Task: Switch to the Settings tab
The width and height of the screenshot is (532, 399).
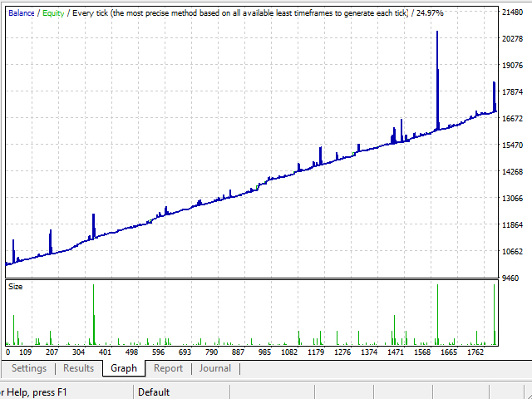Action: click(29, 368)
